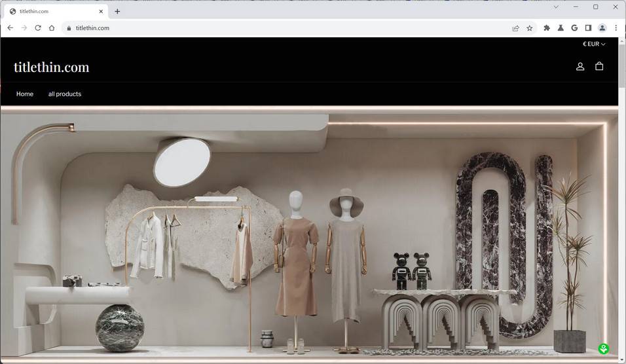Click the G extension icon
This screenshot has width=626, height=364.
[x=574, y=28]
